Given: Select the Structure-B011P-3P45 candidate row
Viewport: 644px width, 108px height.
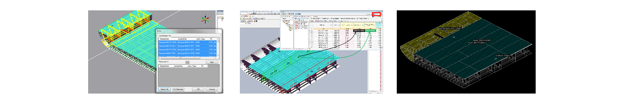Looking at the screenshot, I should point(188,42).
